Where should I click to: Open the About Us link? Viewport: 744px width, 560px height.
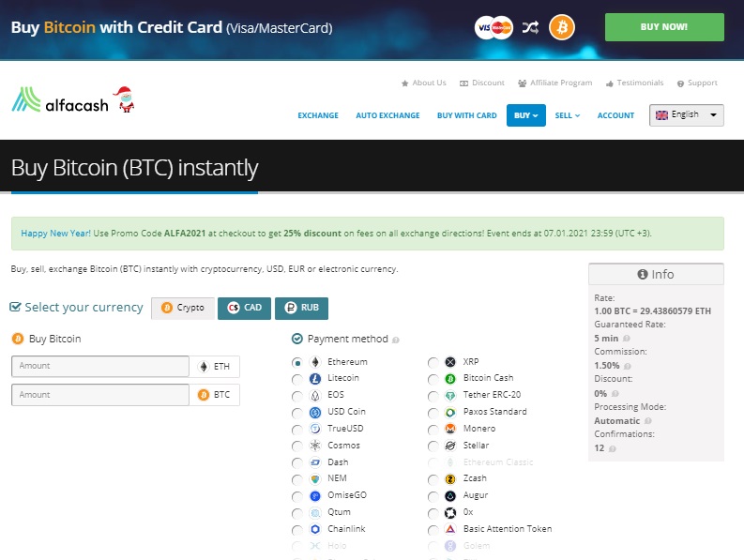[x=424, y=83]
